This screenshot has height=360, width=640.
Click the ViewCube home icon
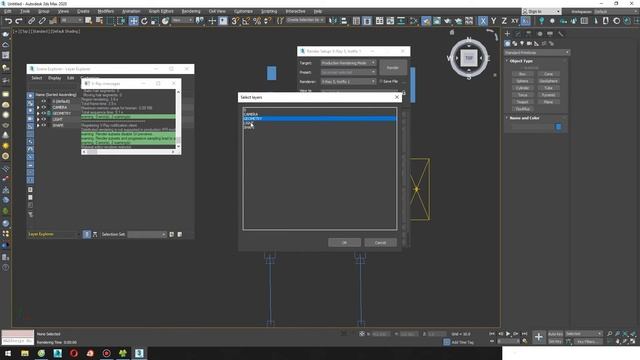[452, 32]
